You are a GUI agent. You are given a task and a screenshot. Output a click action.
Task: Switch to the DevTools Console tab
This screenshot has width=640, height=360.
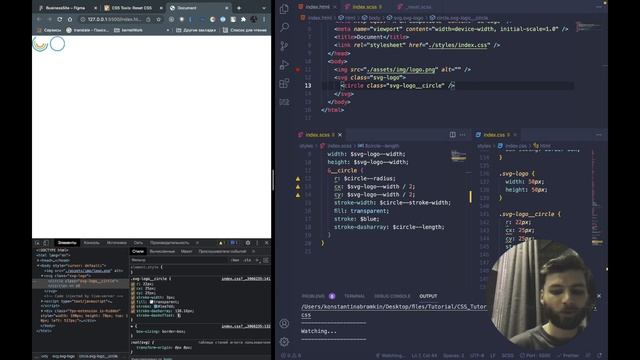(x=91, y=243)
